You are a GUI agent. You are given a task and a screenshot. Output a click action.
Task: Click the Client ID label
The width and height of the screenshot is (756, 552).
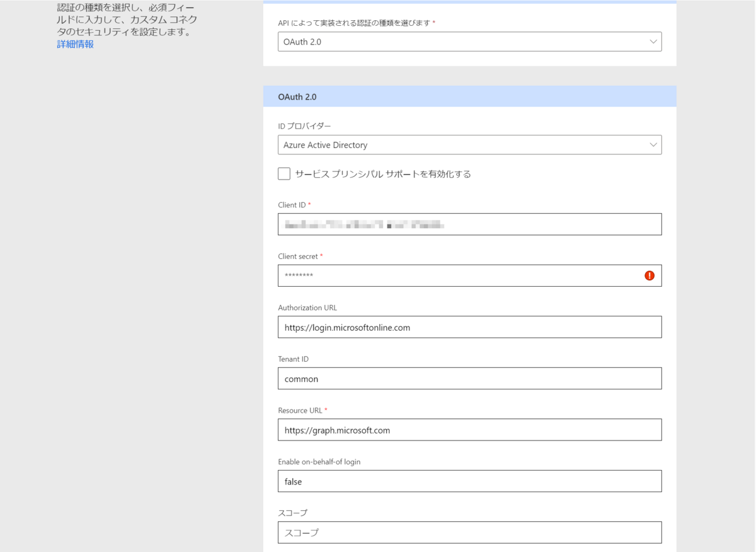(292, 205)
